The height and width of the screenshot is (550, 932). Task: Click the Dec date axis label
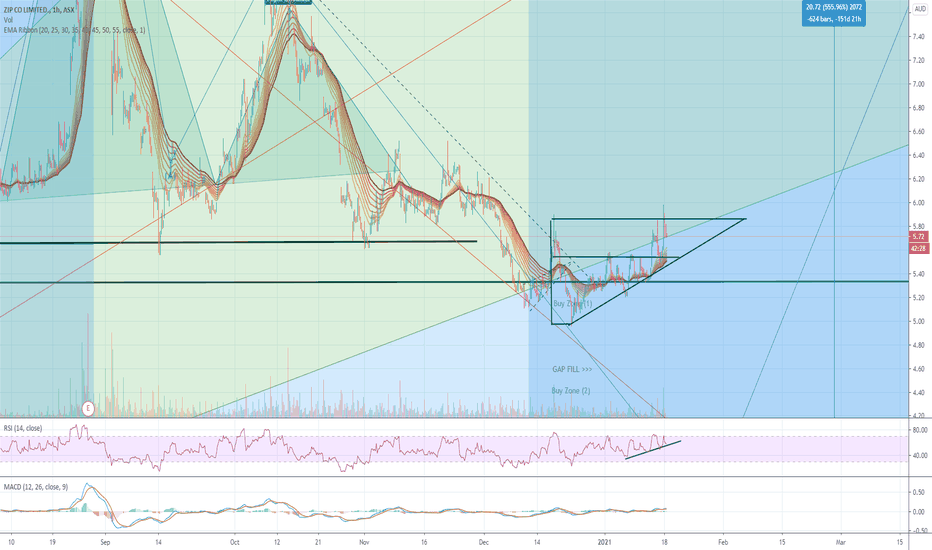coord(483,542)
